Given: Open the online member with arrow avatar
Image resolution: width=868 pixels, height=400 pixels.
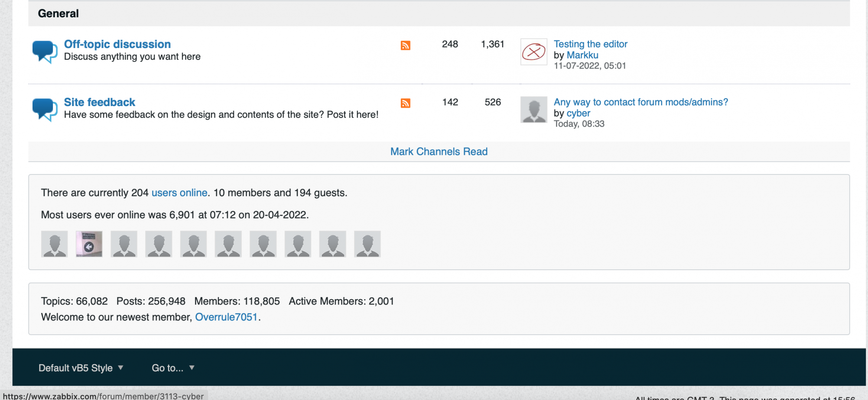Looking at the screenshot, I should pos(89,244).
